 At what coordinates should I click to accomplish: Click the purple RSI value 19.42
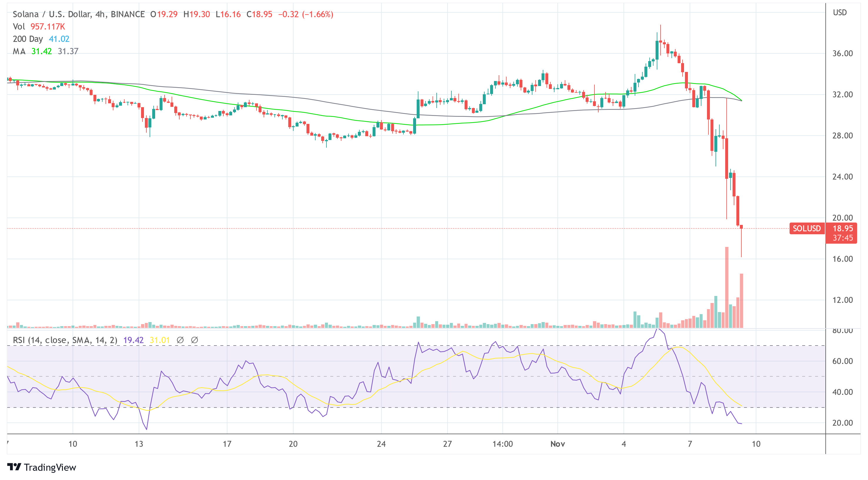coord(133,340)
